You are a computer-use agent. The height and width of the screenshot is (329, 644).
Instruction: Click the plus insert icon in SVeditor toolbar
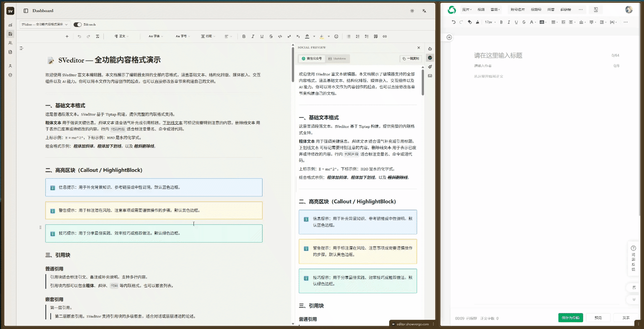coord(67,36)
